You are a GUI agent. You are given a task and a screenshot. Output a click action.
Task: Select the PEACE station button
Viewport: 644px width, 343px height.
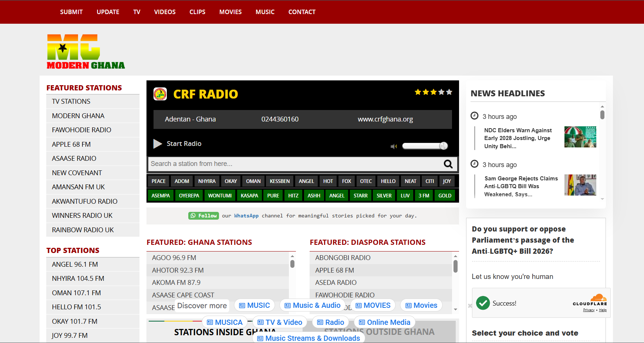159,181
